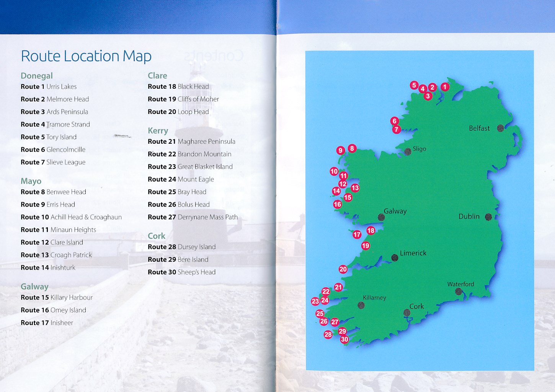Image resolution: width=555 pixels, height=392 pixels.
Task: Click the Route 10 Achill Head & Croaghaun entry
Action: [71, 217]
